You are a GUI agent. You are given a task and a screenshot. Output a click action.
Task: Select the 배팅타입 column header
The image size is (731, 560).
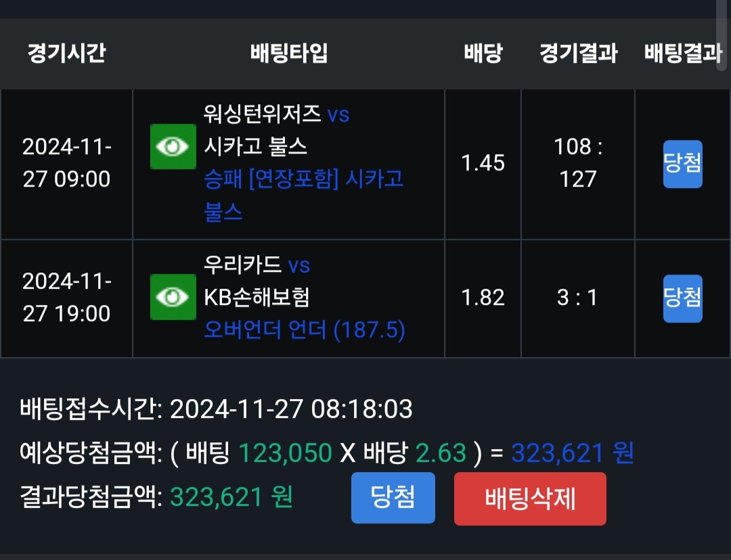289,53
